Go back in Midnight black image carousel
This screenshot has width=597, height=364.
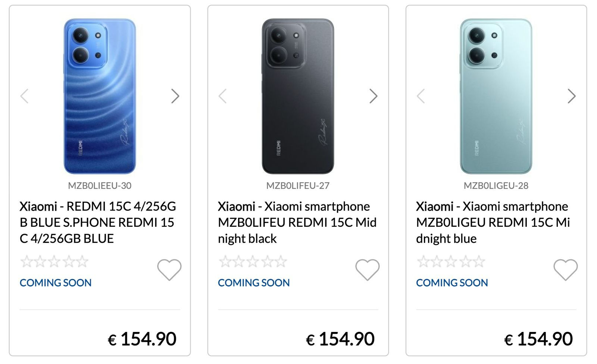click(222, 96)
